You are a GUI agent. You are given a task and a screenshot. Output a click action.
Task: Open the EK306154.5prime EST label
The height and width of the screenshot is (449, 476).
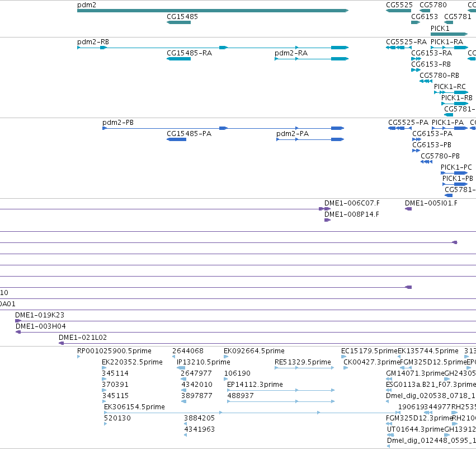(134, 407)
